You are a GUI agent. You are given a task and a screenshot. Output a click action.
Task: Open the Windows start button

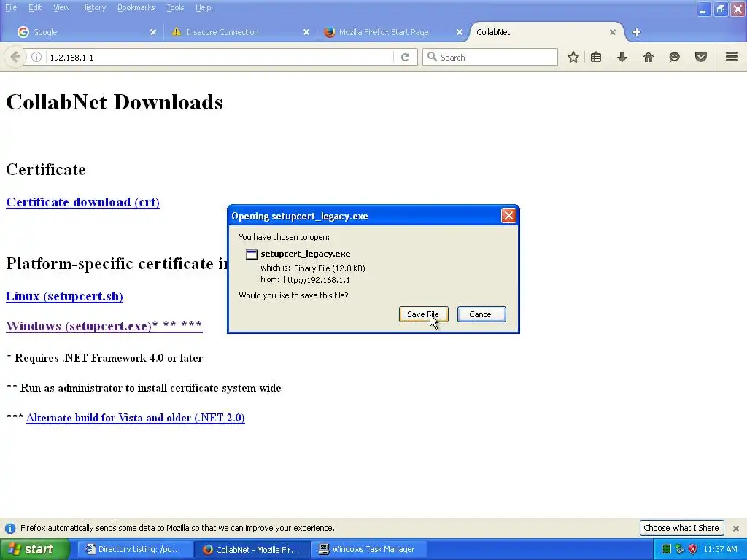[x=35, y=549]
